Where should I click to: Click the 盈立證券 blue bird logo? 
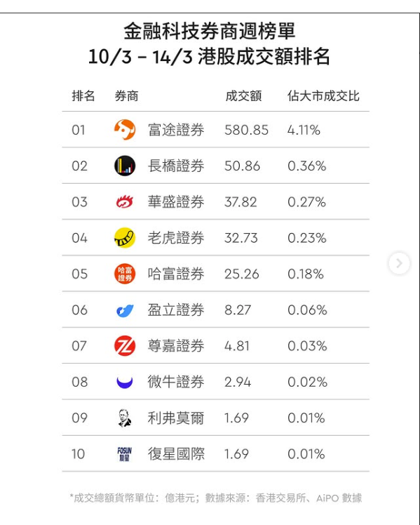pyautogui.click(x=125, y=310)
